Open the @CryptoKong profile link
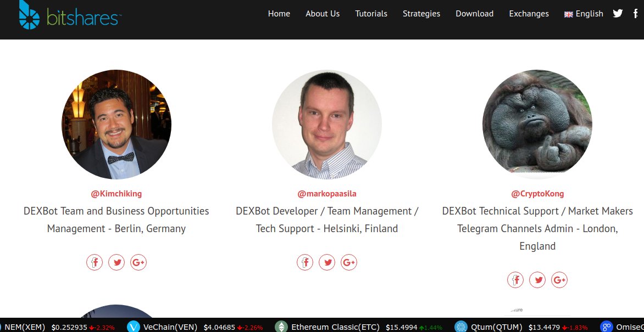644x332 pixels. click(537, 193)
